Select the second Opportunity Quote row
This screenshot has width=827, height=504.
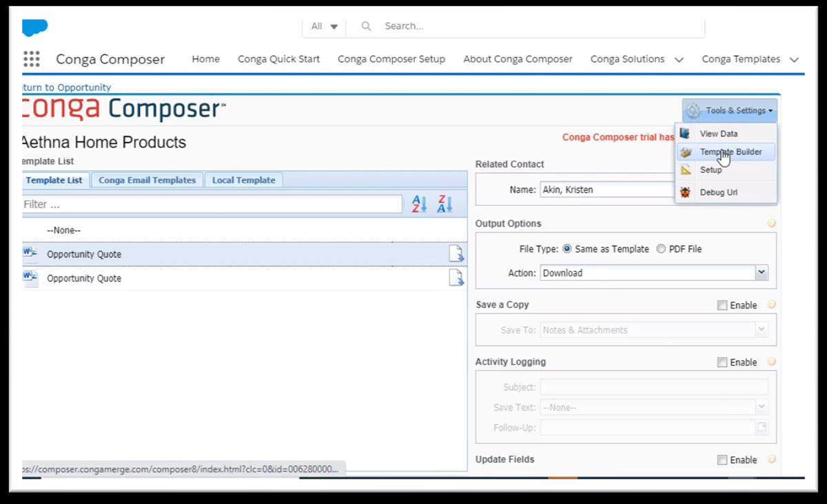click(x=245, y=278)
